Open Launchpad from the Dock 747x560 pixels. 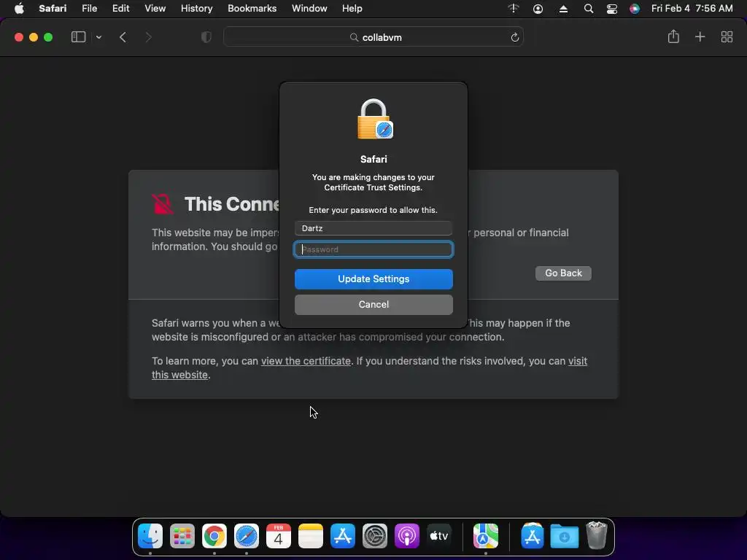coord(182,536)
